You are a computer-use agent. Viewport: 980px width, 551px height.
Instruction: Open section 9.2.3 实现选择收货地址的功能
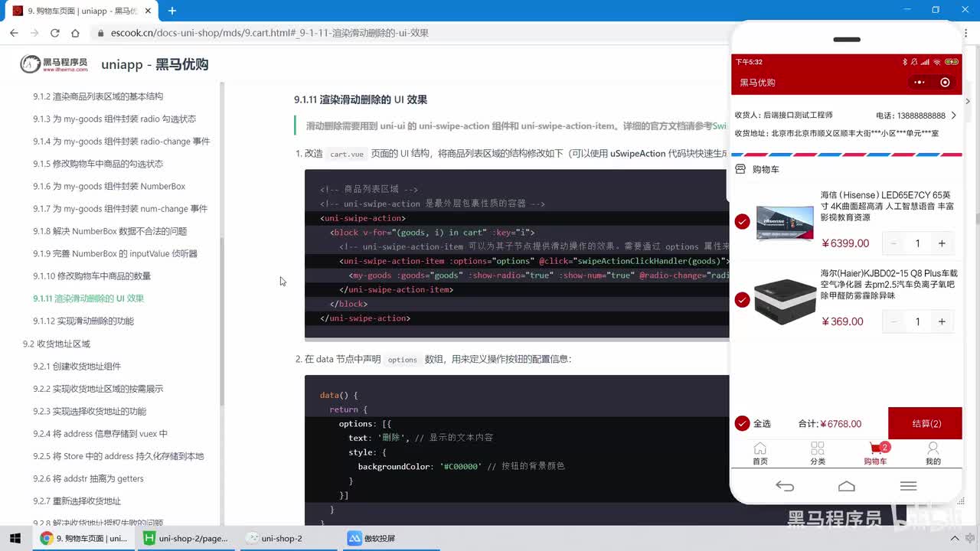coord(90,411)
